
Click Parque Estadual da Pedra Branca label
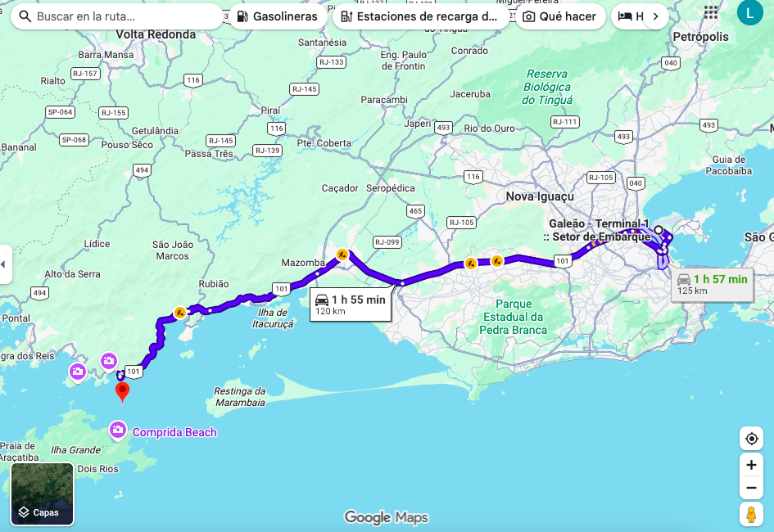tap(514, 317)
